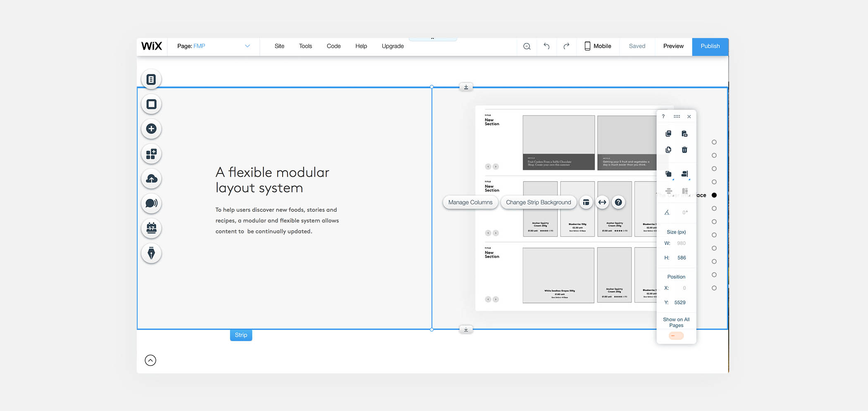Click the Y position value 5529

[x=680, y=303]
